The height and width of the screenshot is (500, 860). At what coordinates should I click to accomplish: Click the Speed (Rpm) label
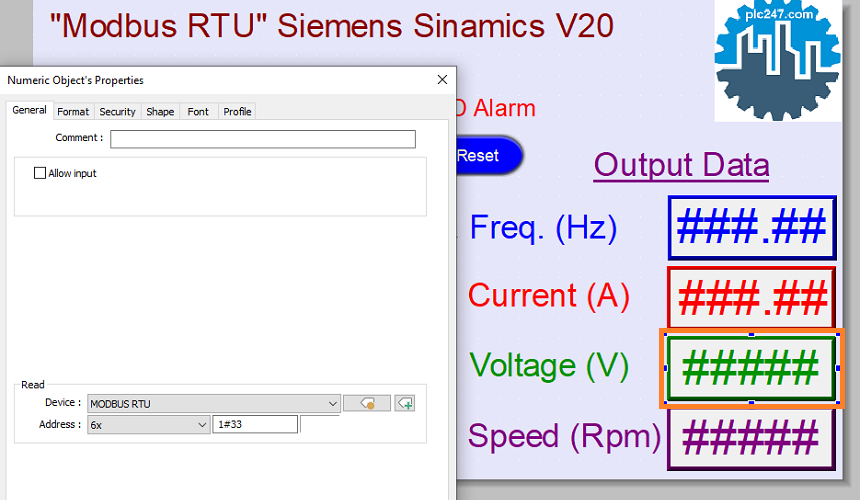564,436
